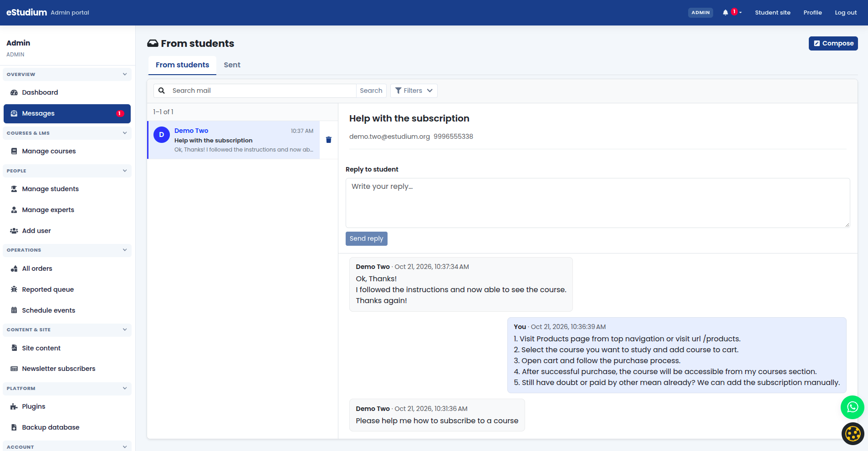Open the Demo Two message in list
The image size is (868, 451).
tap(234, 140)
